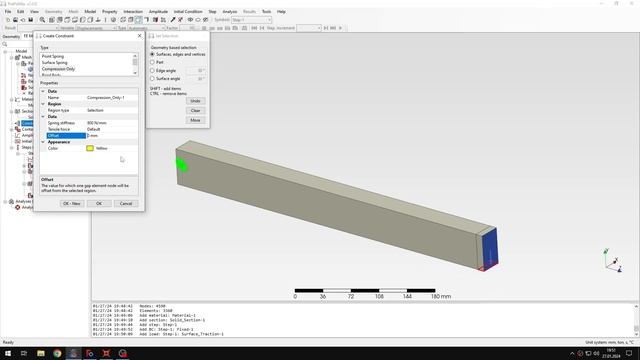Click the Mesh node icon in the model tree
The height and width of the screenshot is (360, 640).
(18, 58)
